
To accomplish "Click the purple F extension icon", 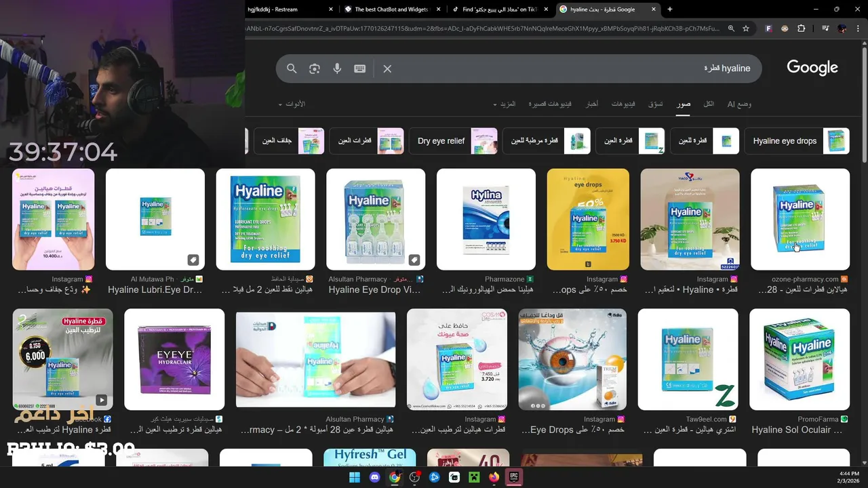I will (x=768, y=28).
